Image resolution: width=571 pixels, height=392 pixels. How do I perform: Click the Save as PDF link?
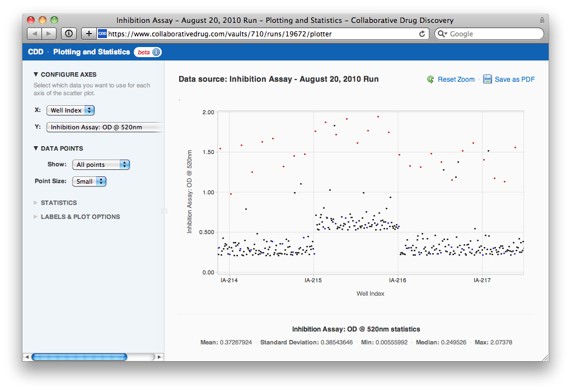coord(514,80)
